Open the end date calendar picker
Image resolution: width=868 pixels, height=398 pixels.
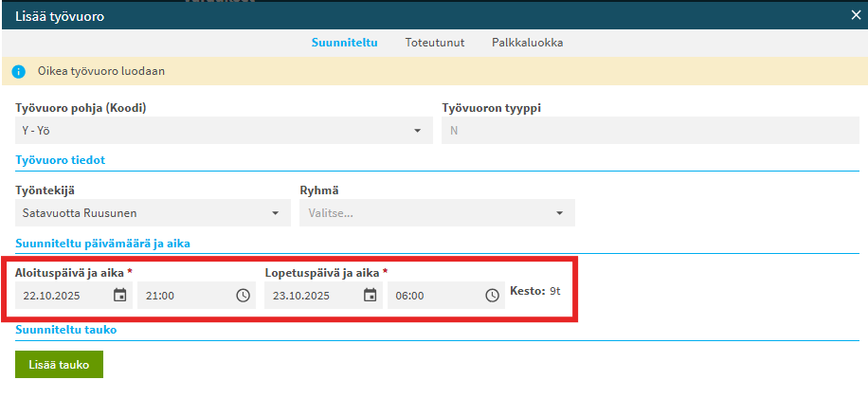(370, 295)
